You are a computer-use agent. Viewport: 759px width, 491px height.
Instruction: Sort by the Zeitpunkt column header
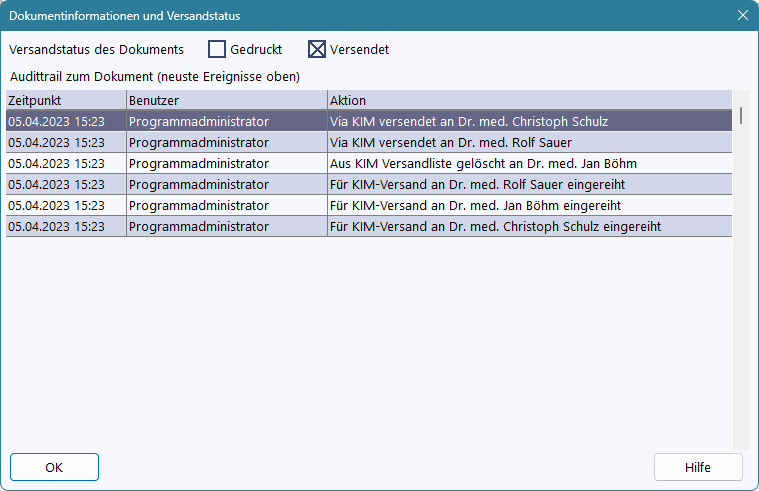click(65, 101)
